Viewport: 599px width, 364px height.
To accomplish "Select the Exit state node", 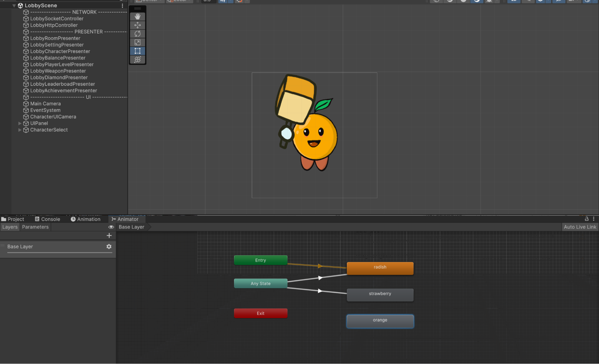I will 261,313.
